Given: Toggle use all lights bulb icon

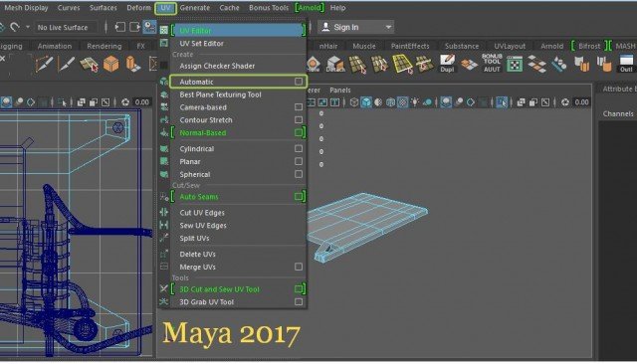Looking at the screenshot, I should click(414, 102).
